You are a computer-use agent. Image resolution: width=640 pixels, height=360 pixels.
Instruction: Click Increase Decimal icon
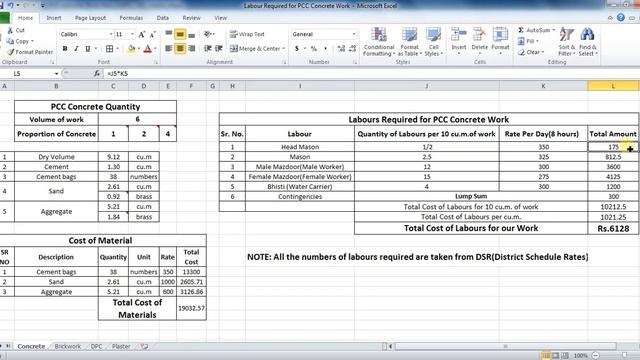pos(341,49)
